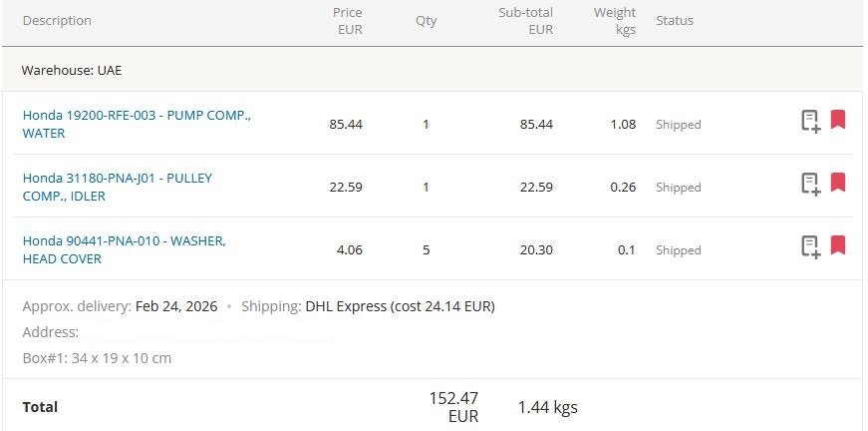Click the Description column header
The image size is (868, 431).
coord(57,20)
